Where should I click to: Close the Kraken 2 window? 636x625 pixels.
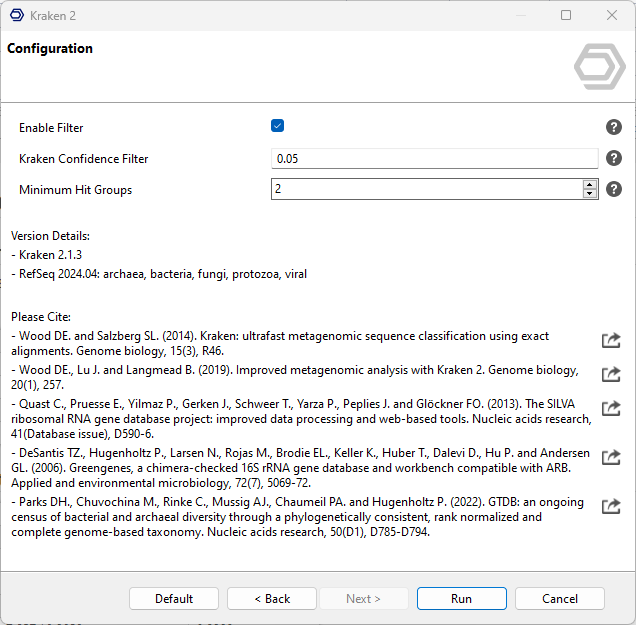(612, 15)
